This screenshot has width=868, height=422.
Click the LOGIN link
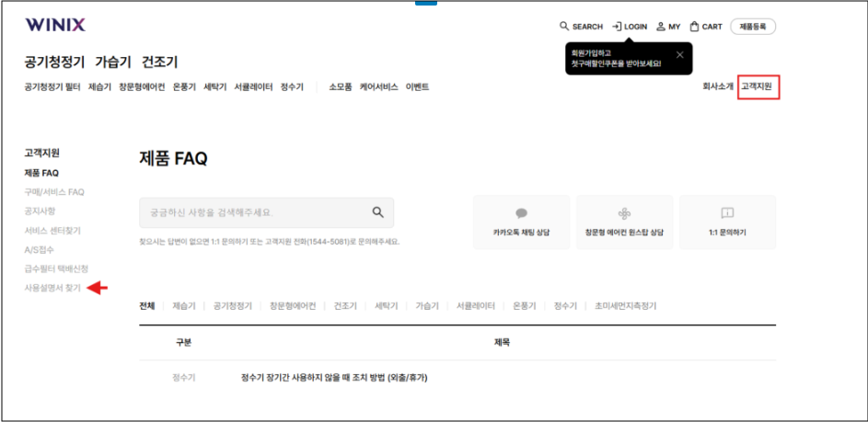[x=630, y=27]
